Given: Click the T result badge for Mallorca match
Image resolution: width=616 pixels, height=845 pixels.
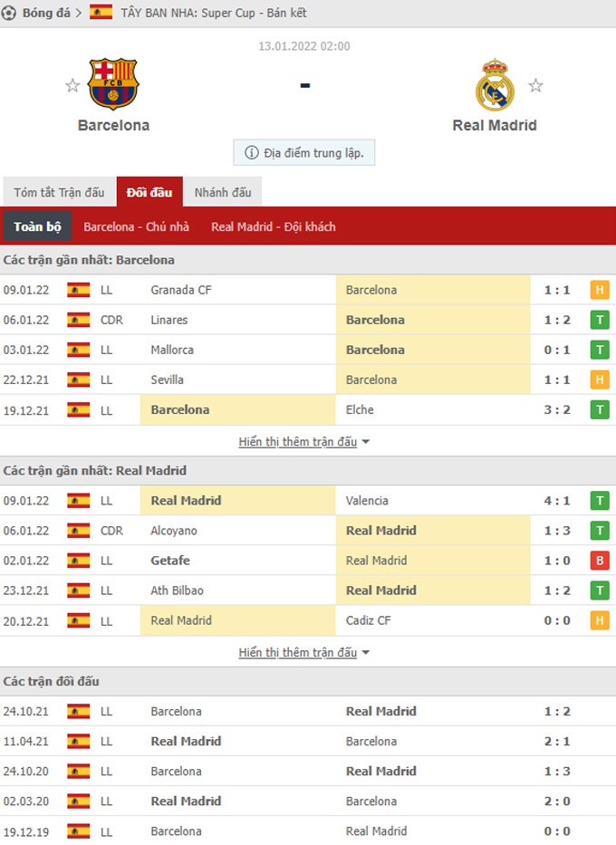Looking at the screenshot, I should [600, 350].
